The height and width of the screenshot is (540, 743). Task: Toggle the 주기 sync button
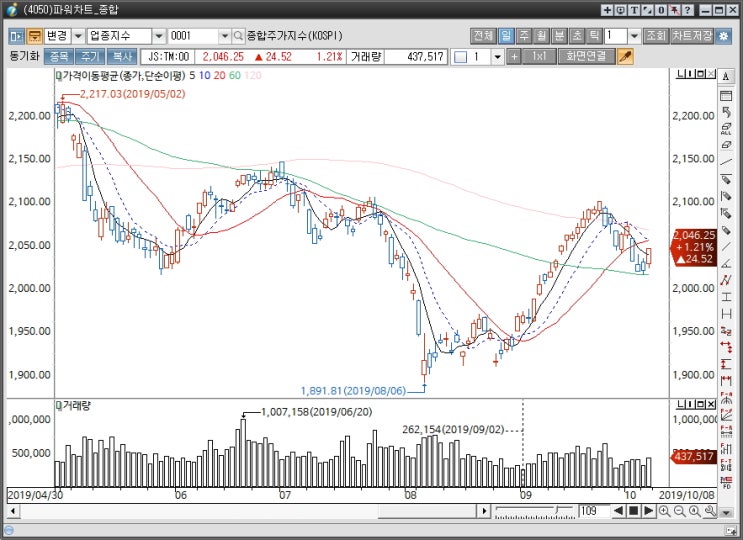[90, 57]
